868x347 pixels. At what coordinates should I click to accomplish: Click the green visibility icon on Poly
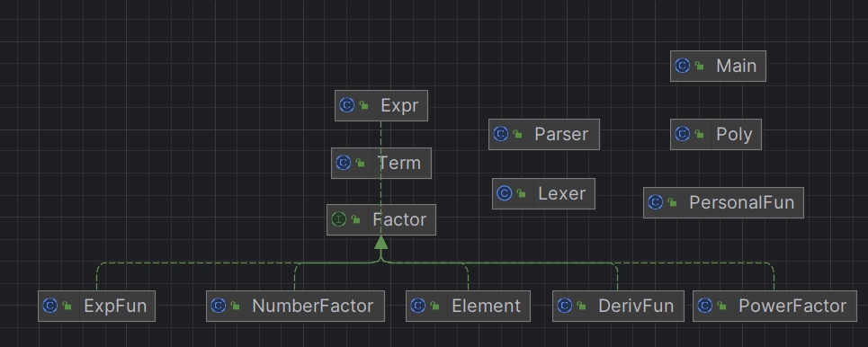click(700, 135)
